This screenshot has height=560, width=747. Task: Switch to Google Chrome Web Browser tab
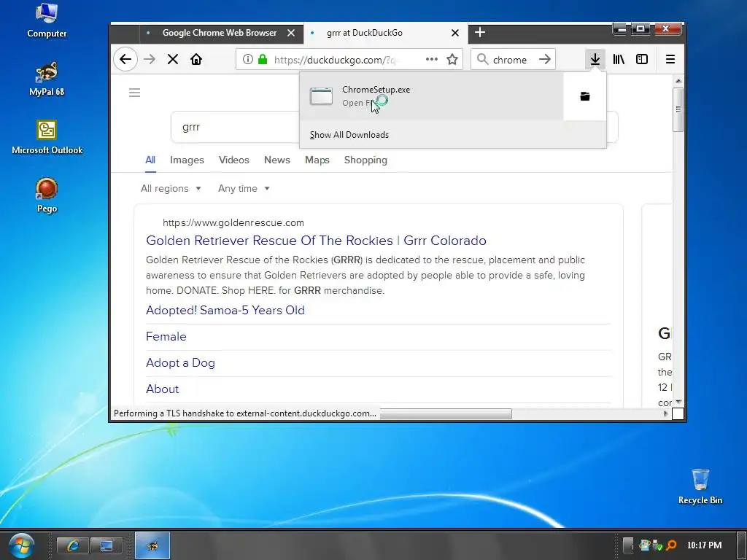coord(219,33)
